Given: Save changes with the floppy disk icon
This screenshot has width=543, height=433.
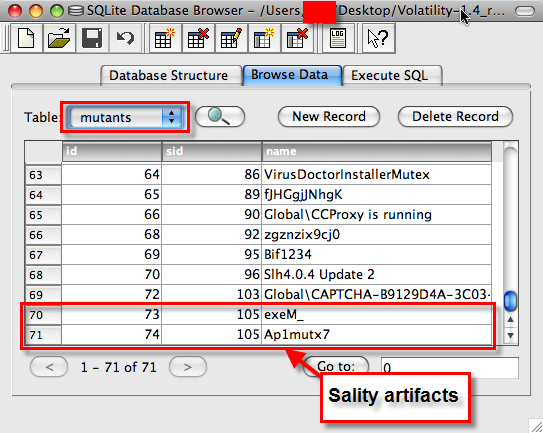Looking at the screenshot, I should pos(92,38).
